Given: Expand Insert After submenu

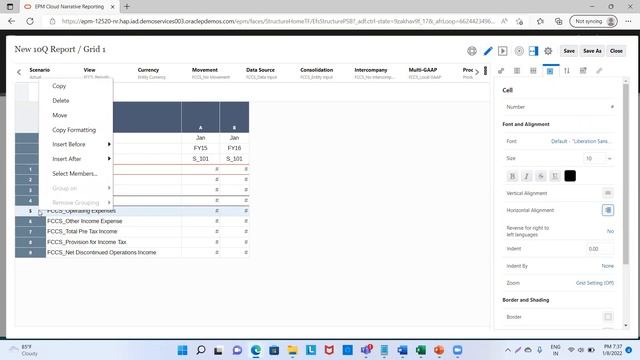Looking at the screenshot, I should pos(76,159).
